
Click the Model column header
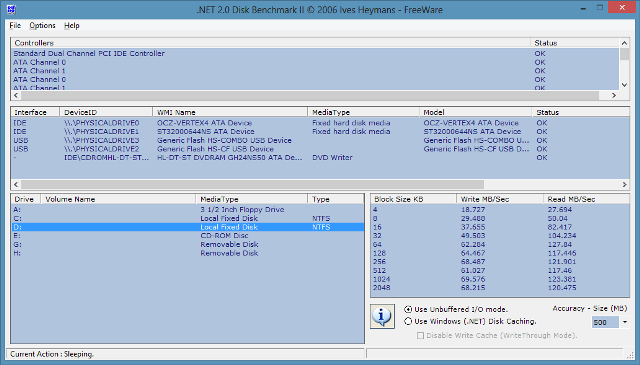(476, 112)
